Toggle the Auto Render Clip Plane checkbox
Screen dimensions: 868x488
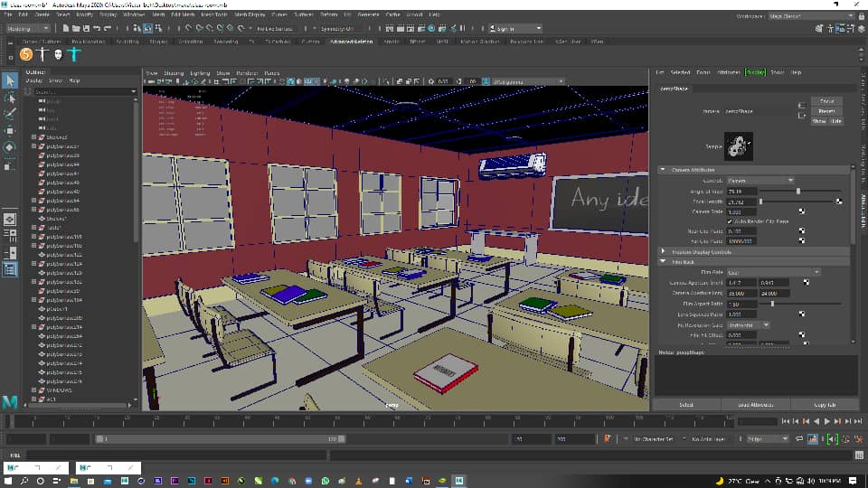pos(730,221)
